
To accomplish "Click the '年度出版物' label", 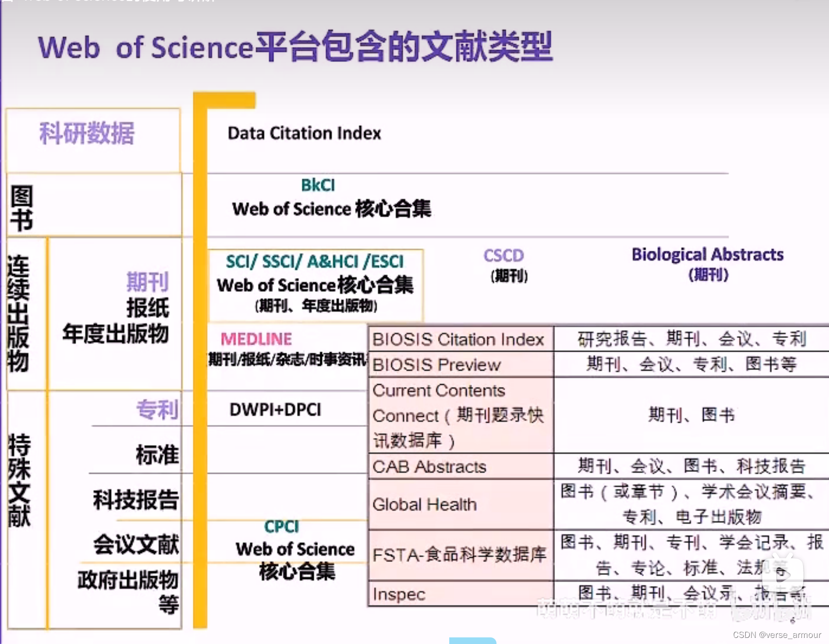I will pos(116,334).
